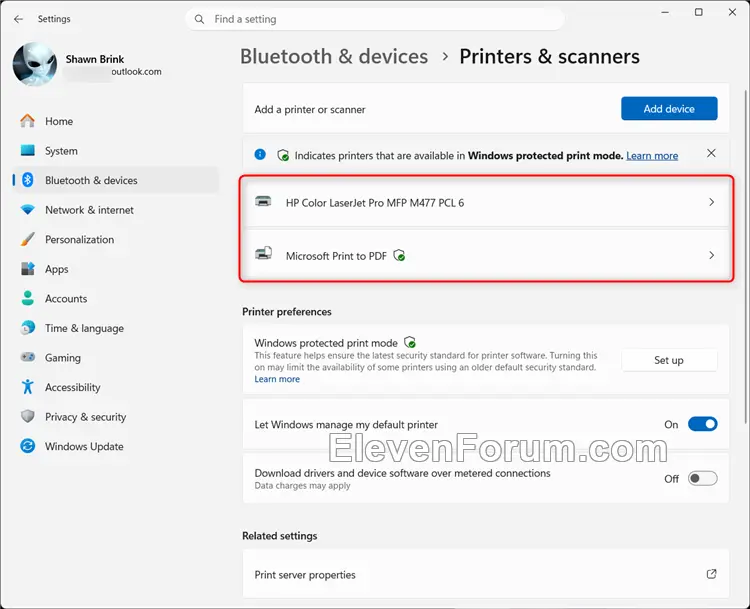Expand Microsoft Print to PDF row chevron
Viewport: 750px width, 609px height.
click(711, 255)
